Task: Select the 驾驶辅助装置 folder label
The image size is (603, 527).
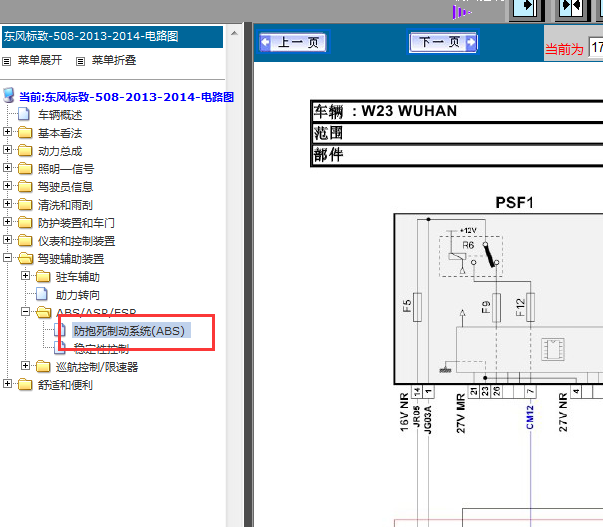Action: pos(71,259)
